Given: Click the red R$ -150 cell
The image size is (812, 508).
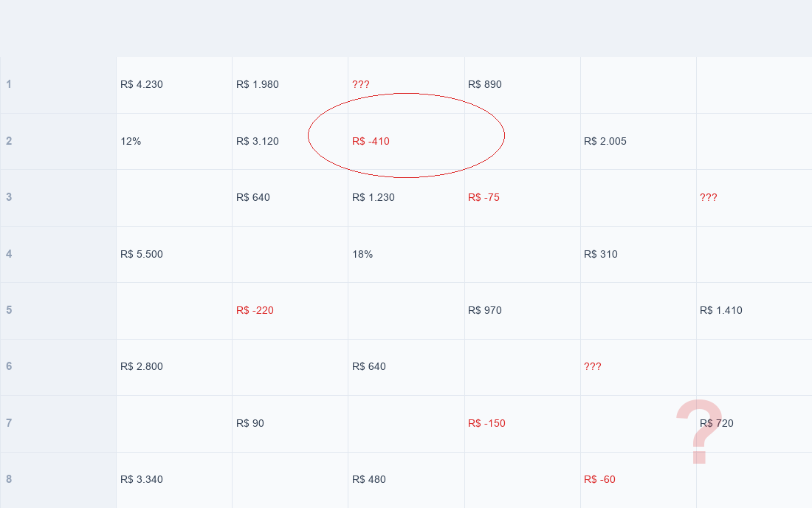Looking at the screenshot, I should point(522,424).
